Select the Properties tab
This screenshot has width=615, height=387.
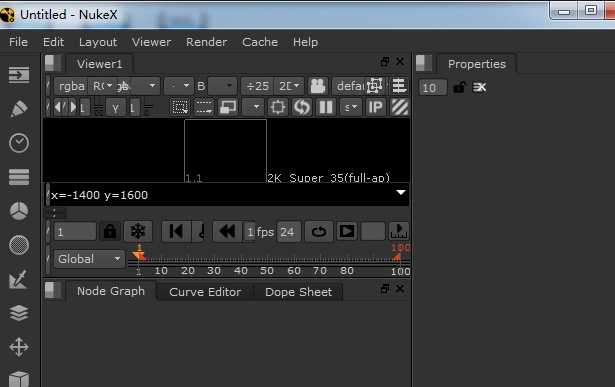coord(477,64)
